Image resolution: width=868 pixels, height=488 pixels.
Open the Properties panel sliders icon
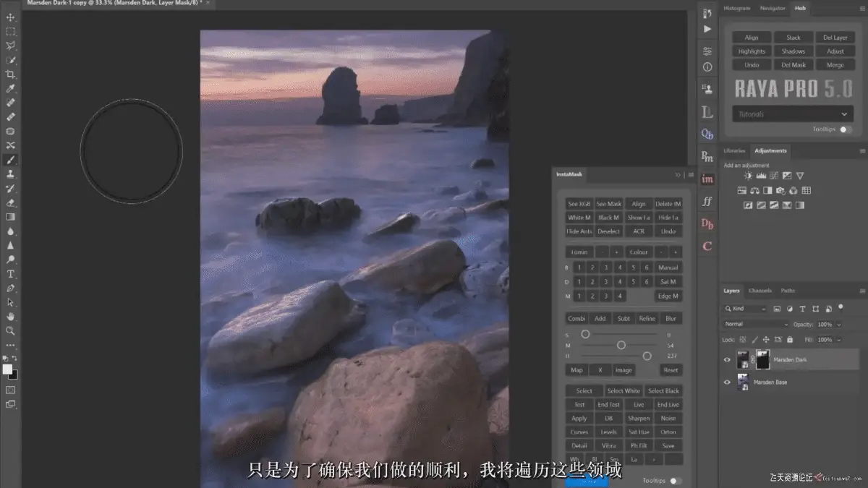(x=707, y=52)
